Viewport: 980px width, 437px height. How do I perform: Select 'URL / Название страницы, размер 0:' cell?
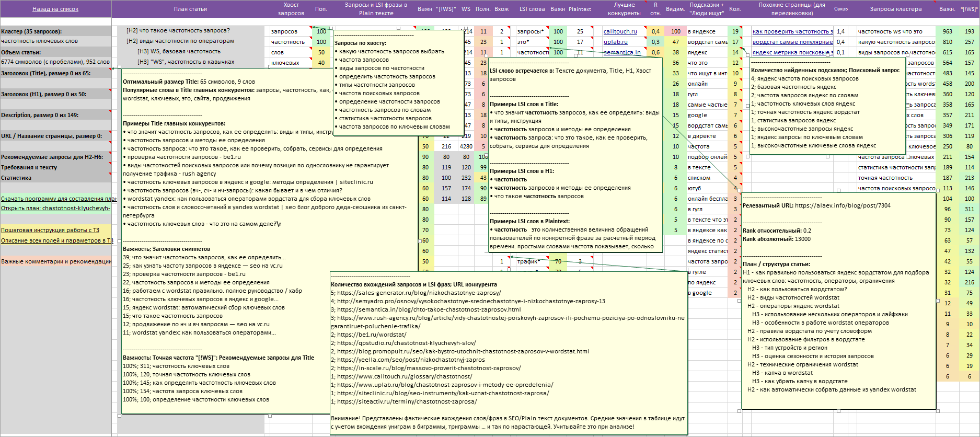tap(55, 136)
